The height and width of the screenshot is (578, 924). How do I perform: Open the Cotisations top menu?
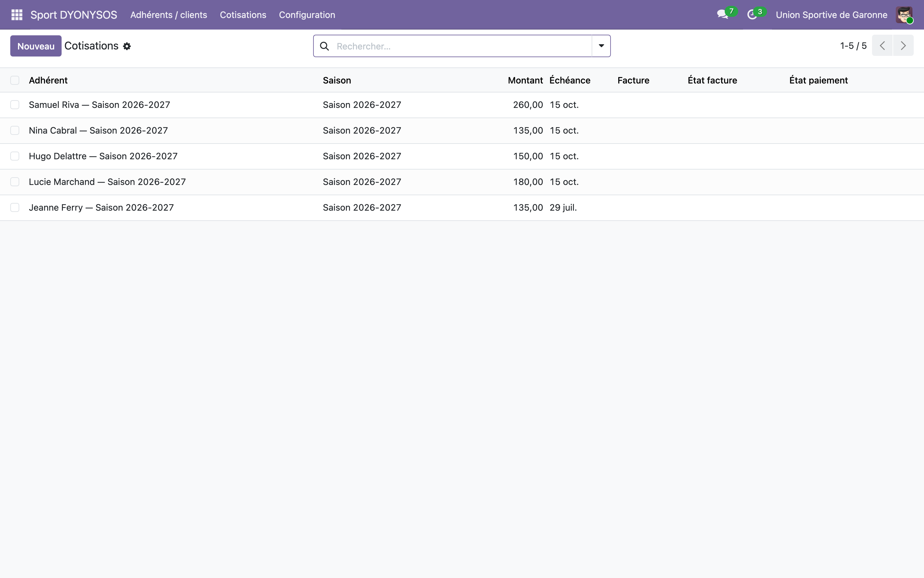(243, 15)
